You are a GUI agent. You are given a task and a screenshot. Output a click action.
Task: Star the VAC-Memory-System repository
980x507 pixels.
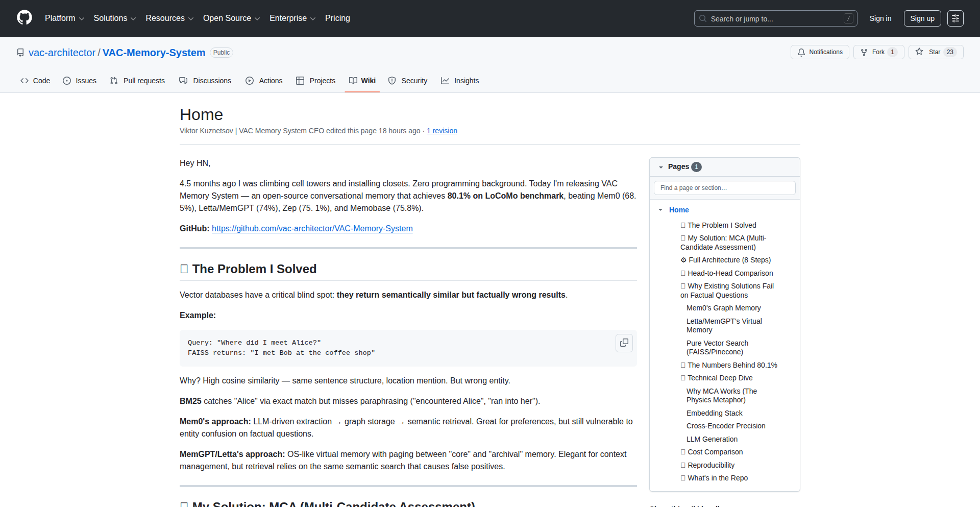point(936,52)
